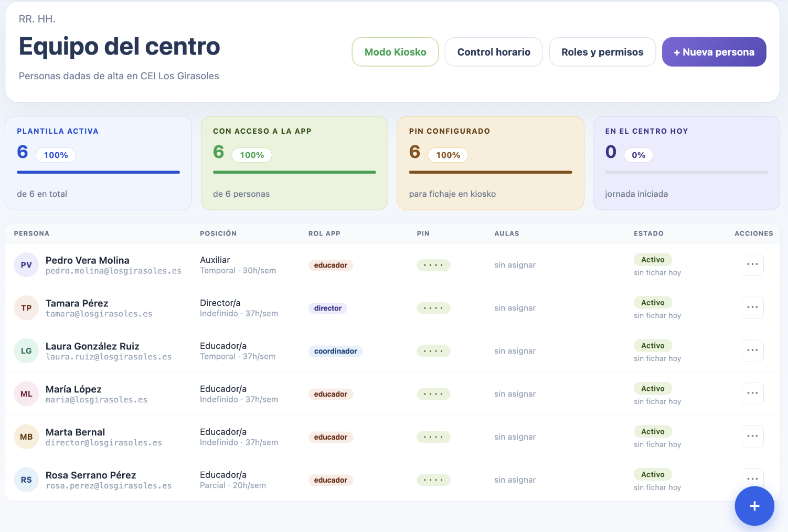Add a Nueva persona
788x532 pixels.
coord(714,52)
